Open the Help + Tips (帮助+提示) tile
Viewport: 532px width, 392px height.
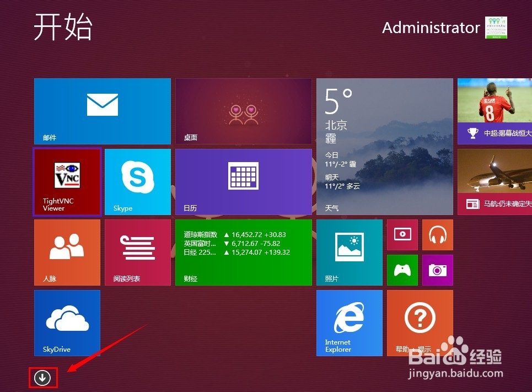click(x=420, y=323)
